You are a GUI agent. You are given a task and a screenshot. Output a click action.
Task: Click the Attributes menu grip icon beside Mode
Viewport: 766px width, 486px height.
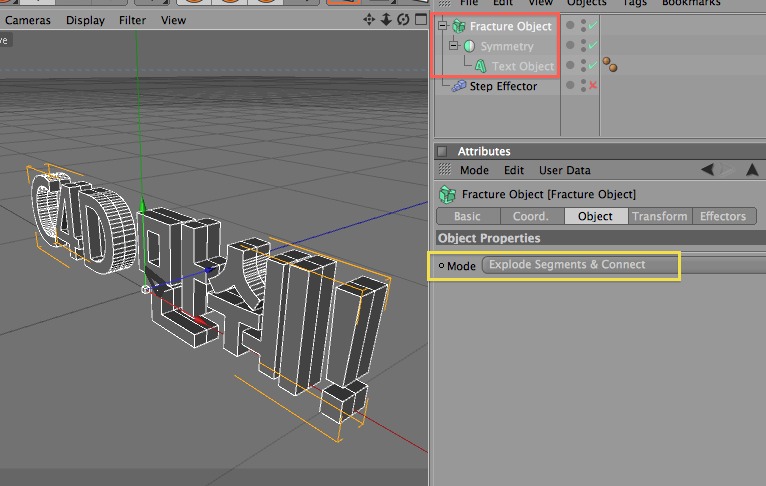pyautogui.click(x=445, y=169)
